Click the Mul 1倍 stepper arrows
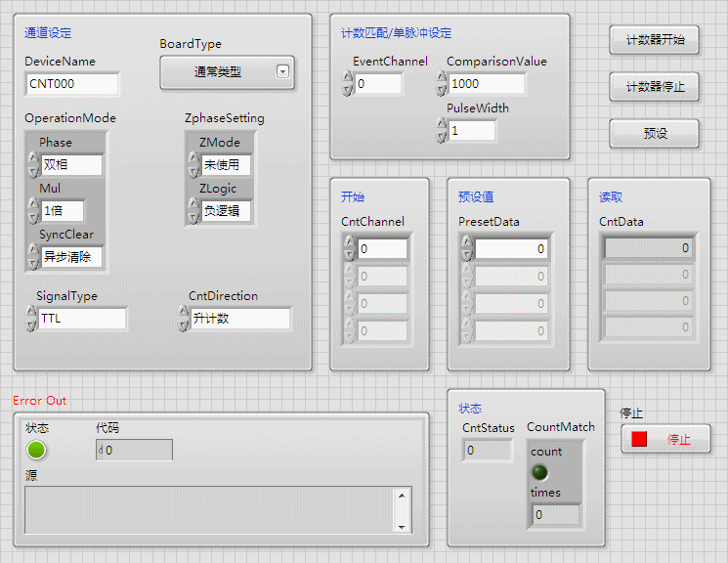The width and height of the screenshot is (728, 563). pyautogui.click(x=34, y=211)
